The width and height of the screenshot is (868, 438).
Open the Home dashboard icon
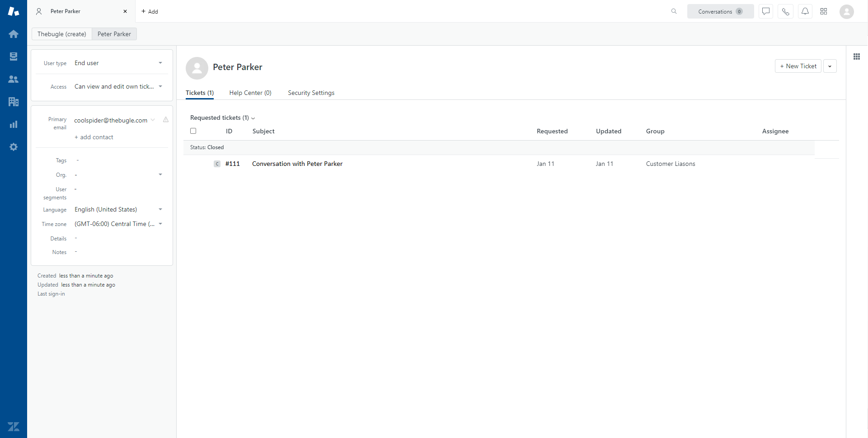pyautogui.click(x=14, y=34)
